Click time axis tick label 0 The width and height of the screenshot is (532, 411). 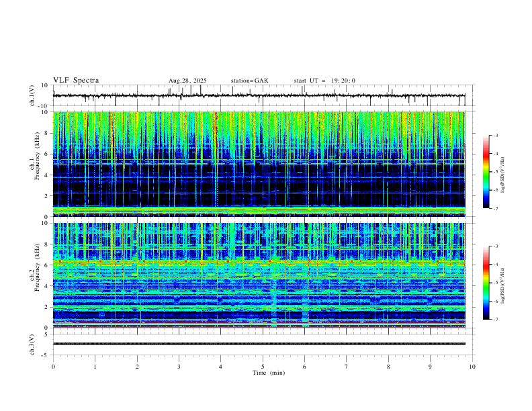coord(53,367)
